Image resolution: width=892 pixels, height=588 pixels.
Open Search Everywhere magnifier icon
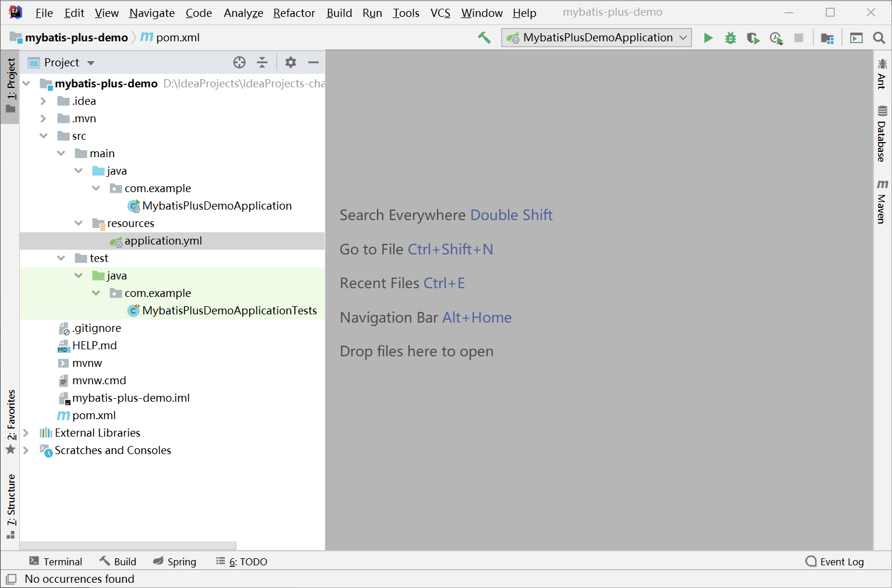[879, 38]
